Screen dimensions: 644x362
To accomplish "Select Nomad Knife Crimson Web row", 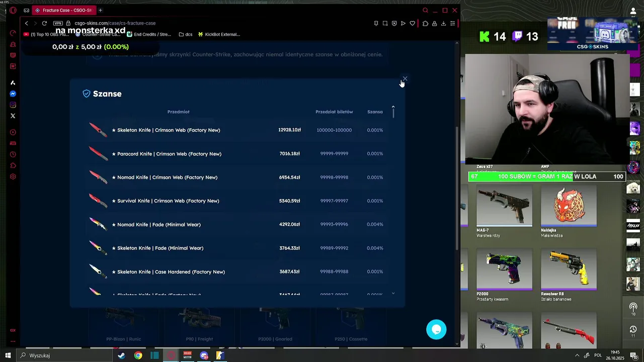I will [237, 177].
